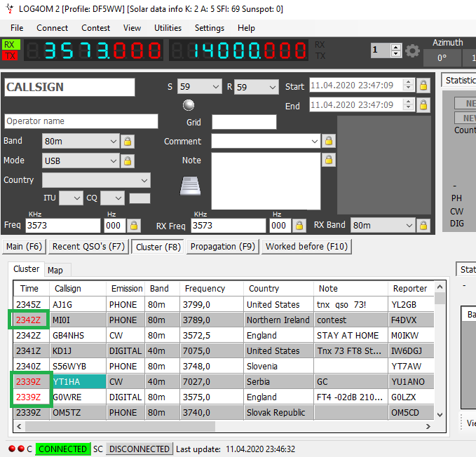Viewport: 476px width, 457px height.
Task: Open the Connect menu
Action: tap(52, 28)
